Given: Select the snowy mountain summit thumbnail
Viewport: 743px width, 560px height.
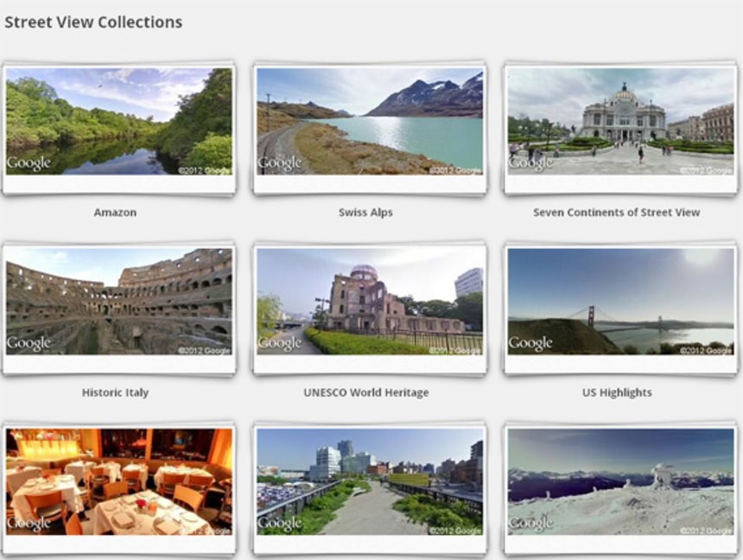Looking at the screenshot, I should pyautogui.click(x=620, y=481).
